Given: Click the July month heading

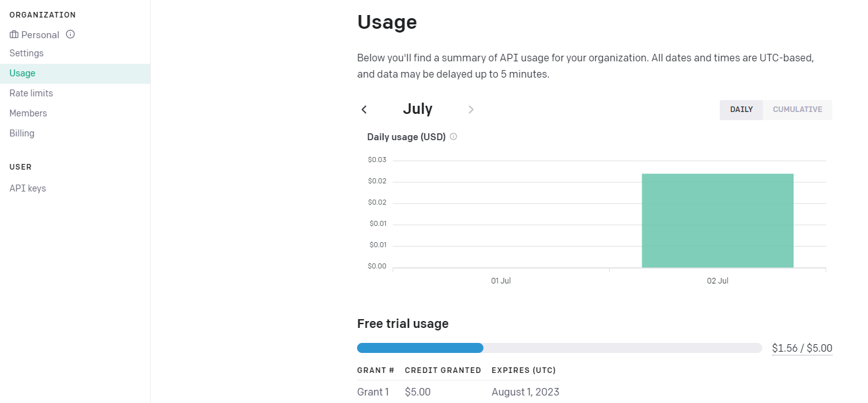Looking at the screenshot, I should [x=417, y=109].
